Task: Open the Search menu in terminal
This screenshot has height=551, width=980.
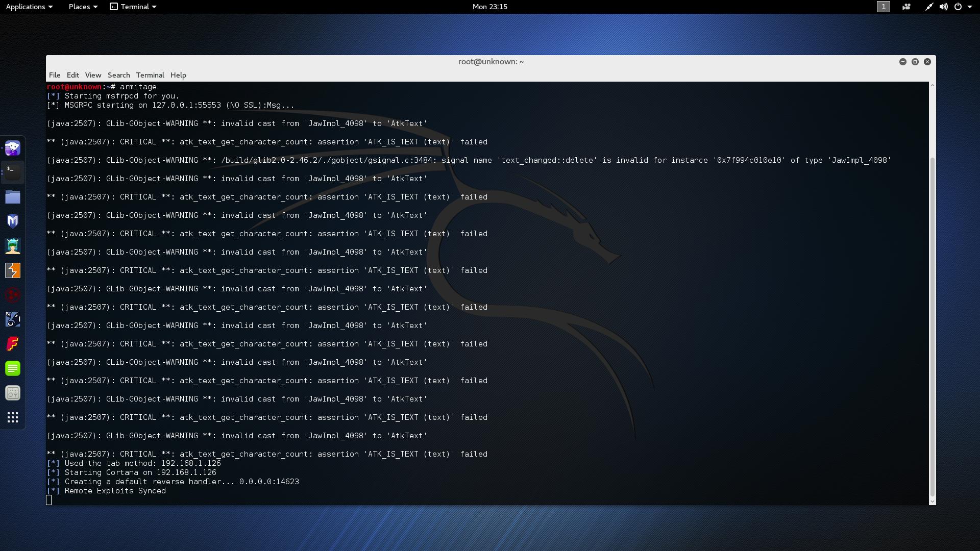Action: [x=118, y=75]
